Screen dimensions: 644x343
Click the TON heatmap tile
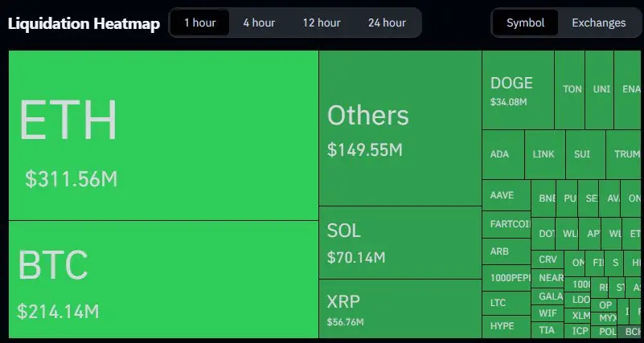572,90
